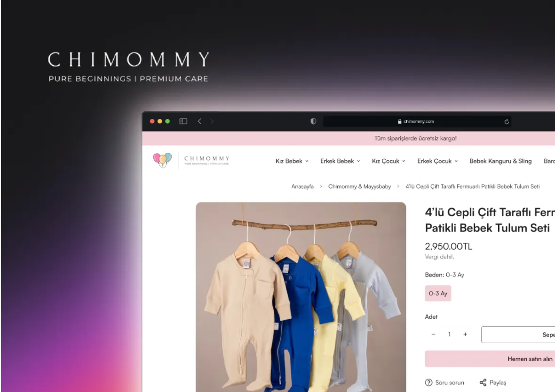555x392 pixels.
Task: Click the Soru sorun question icon
Action: [428, 383]
